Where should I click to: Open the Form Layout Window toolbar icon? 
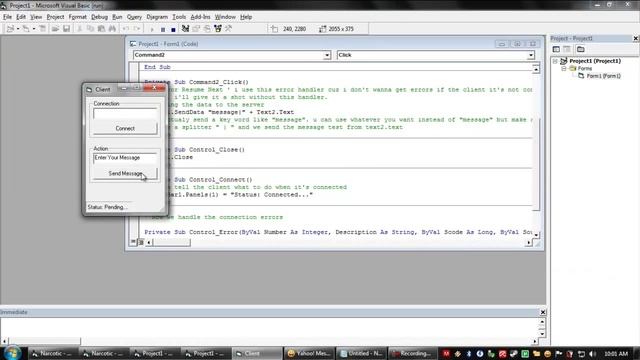tap(207, 29)
